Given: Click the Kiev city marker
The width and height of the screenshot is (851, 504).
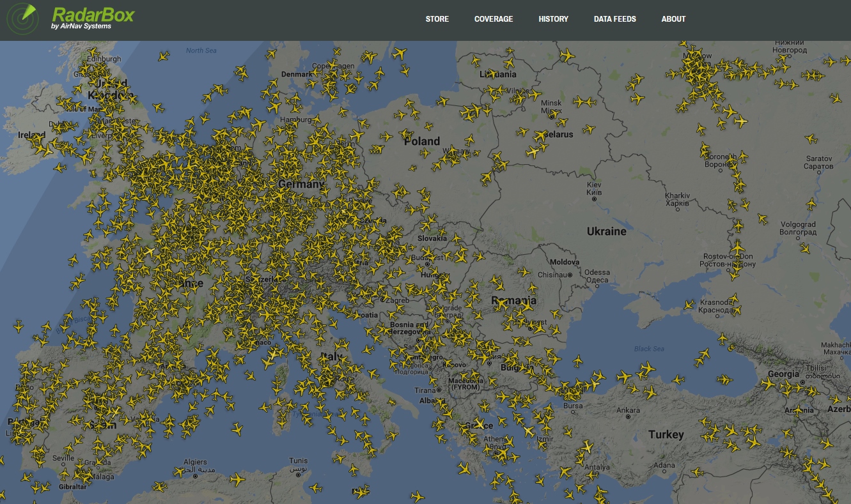Looking at the screenshot, I should pyautogui.click(x=594, y=199).
